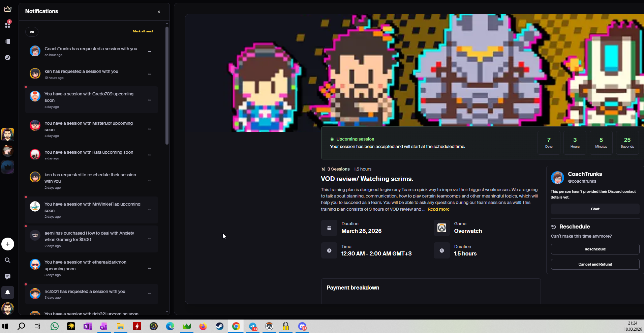Open Telegram from the taskbar
This screenshot has height=333, width=644.
click(x=253, y=326)
